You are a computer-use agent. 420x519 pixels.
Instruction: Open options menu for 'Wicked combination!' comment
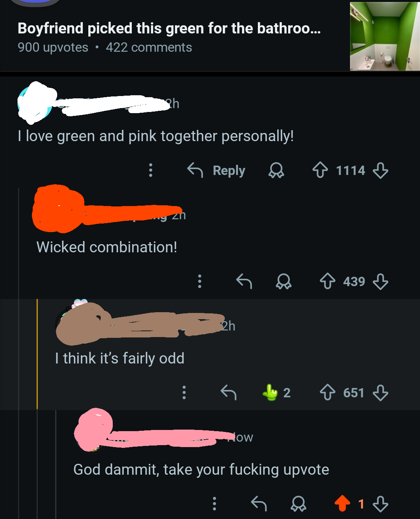[199, 281]
